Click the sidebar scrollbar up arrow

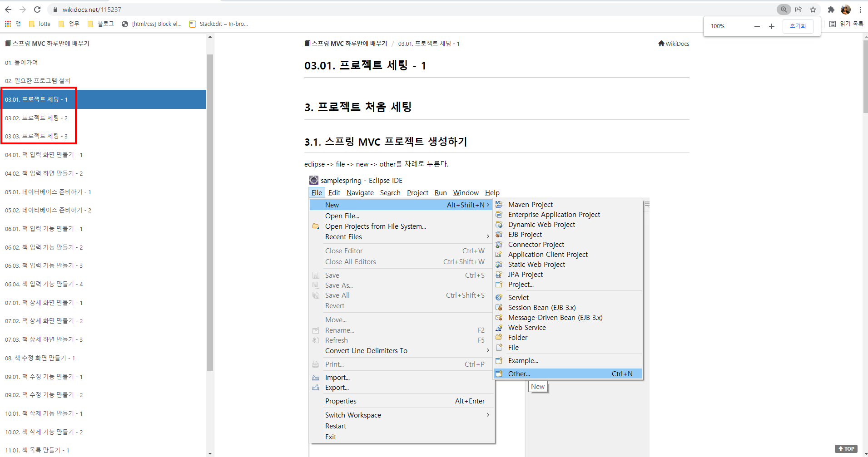(210, 37)
